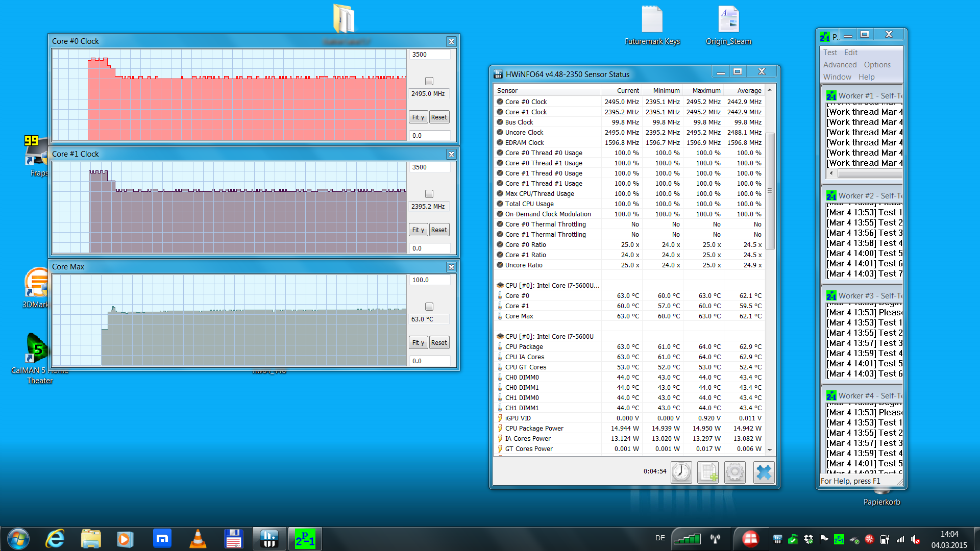
Task: Open HWiNFO sensor settings gear icon
Action: 734,472
